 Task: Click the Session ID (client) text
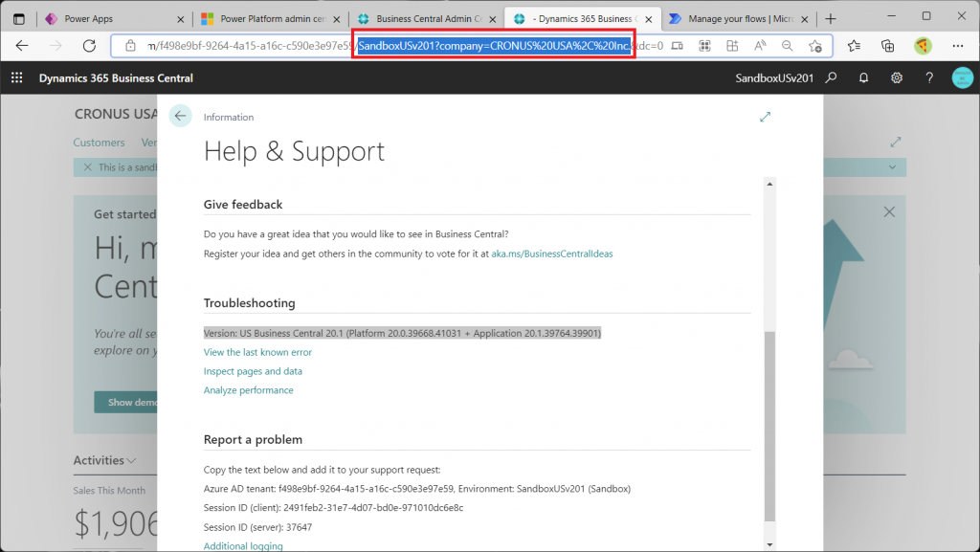(333, 508)
